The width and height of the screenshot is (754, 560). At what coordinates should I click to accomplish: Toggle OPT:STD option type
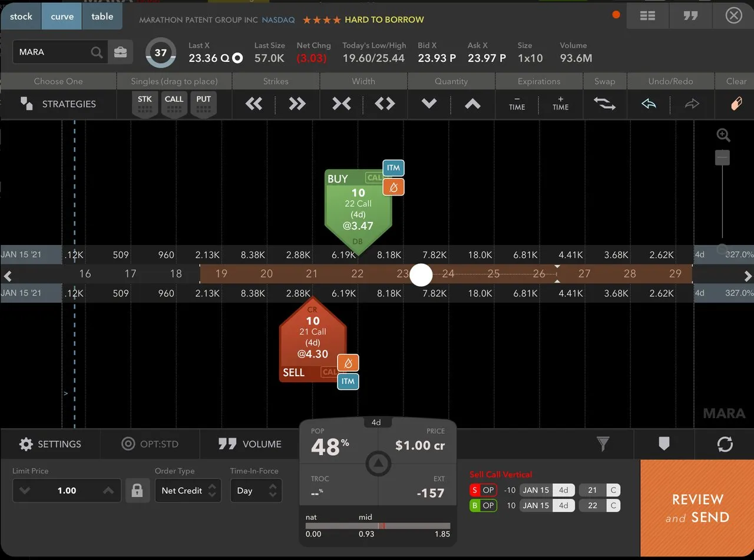tap(150, 444)
